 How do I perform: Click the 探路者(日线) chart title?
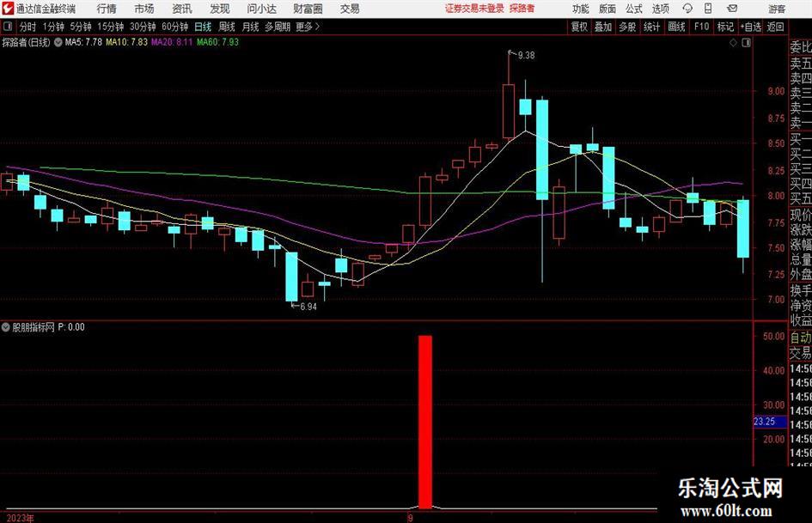(26, 42)
